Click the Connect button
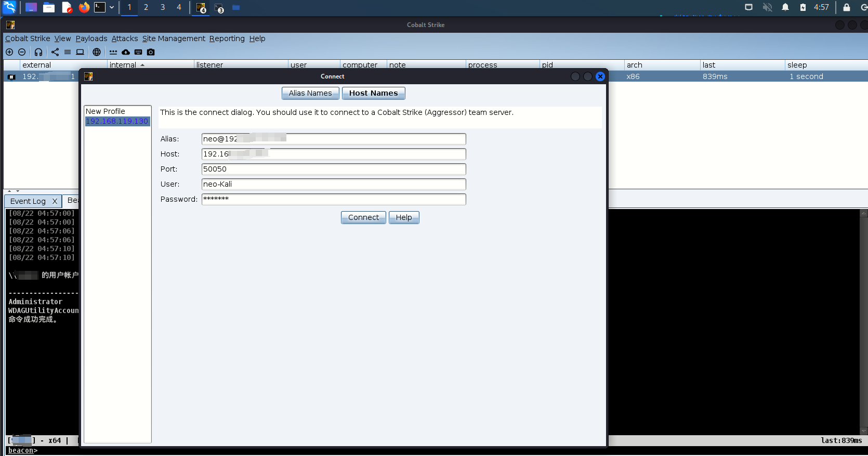Viewport: 868px width, 456px height. point(363,217)
